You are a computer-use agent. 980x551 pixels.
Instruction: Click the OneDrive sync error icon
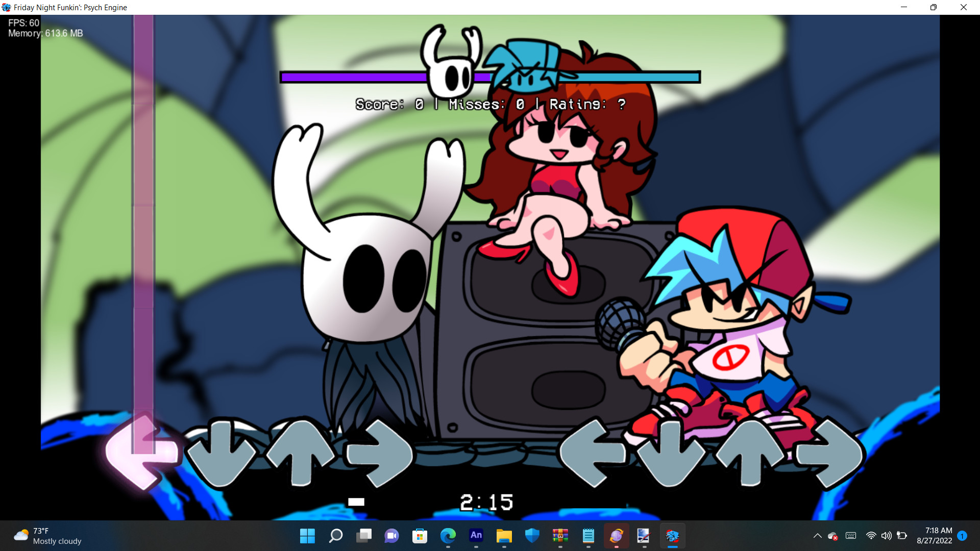coord(834,537)
